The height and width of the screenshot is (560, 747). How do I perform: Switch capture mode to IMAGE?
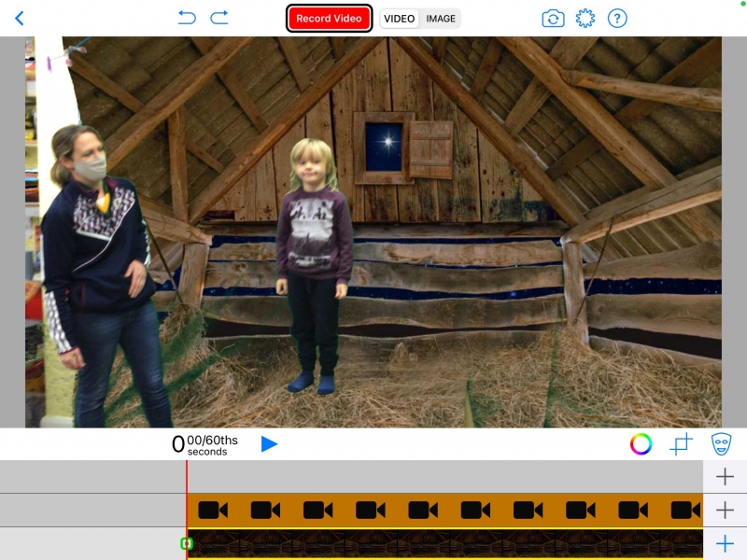[x=441, y=19]
